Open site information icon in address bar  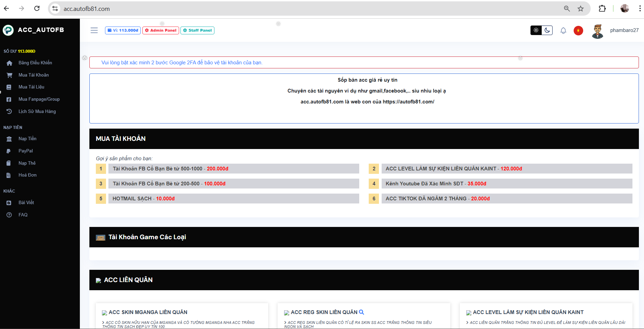(55, 9)
